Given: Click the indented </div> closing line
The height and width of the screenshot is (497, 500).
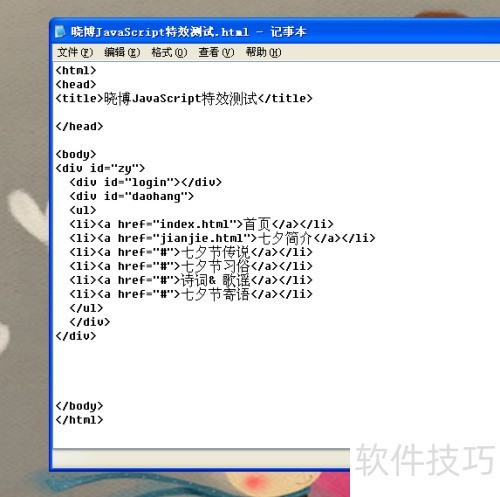Looking at the screenshot, I should coord(90,322).
